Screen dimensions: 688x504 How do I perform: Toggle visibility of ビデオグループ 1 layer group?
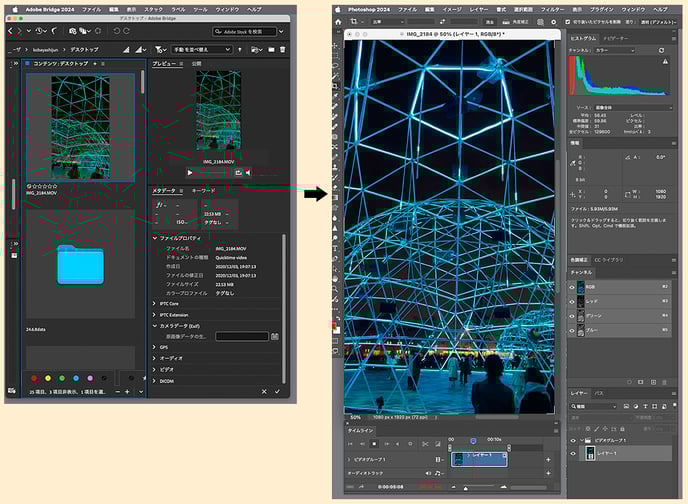tap(574, 440)
